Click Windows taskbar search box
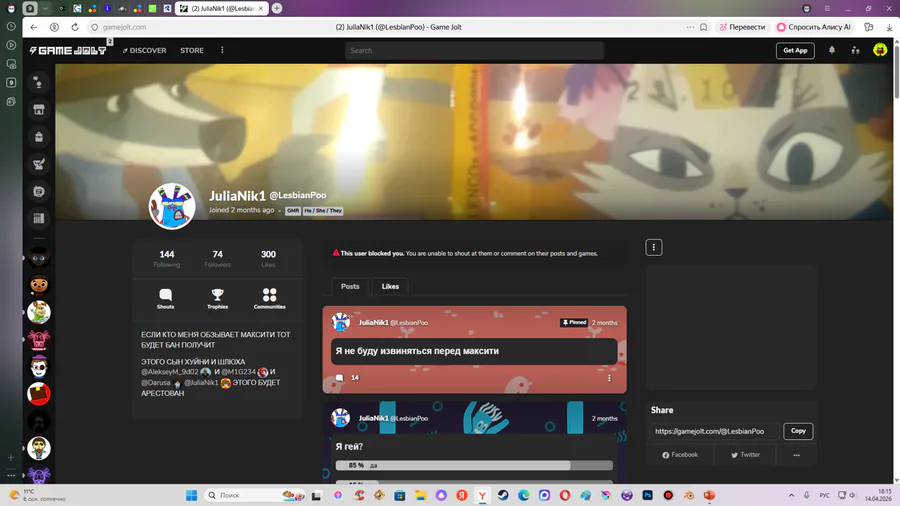 tap(255, 495)
